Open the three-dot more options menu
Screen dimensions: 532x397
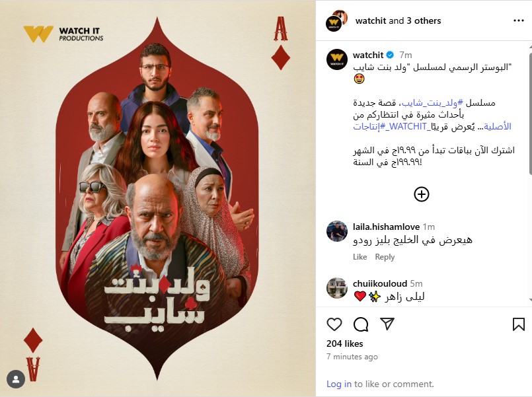tap(518, 20)
